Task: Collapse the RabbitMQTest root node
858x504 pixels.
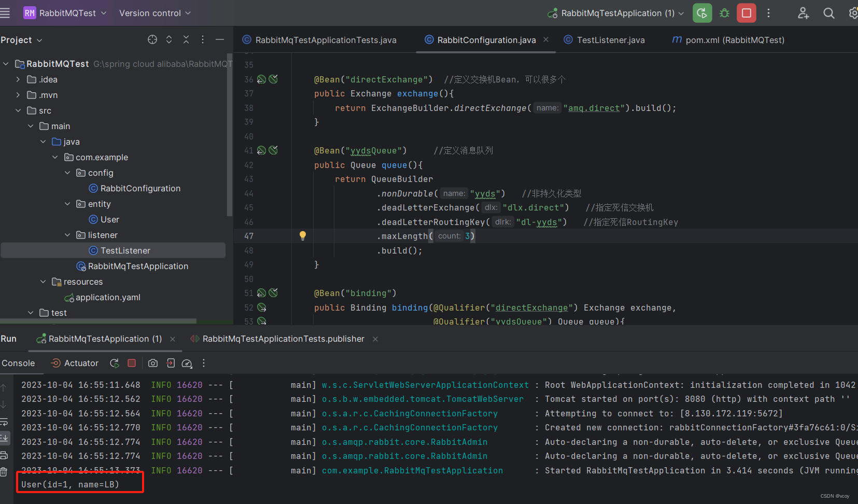Action: point(6,64)
